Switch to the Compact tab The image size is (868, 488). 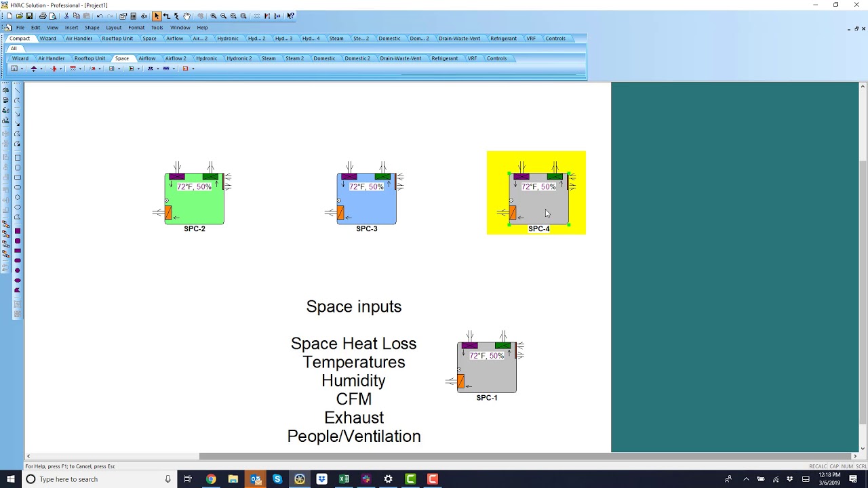(20, 39)
